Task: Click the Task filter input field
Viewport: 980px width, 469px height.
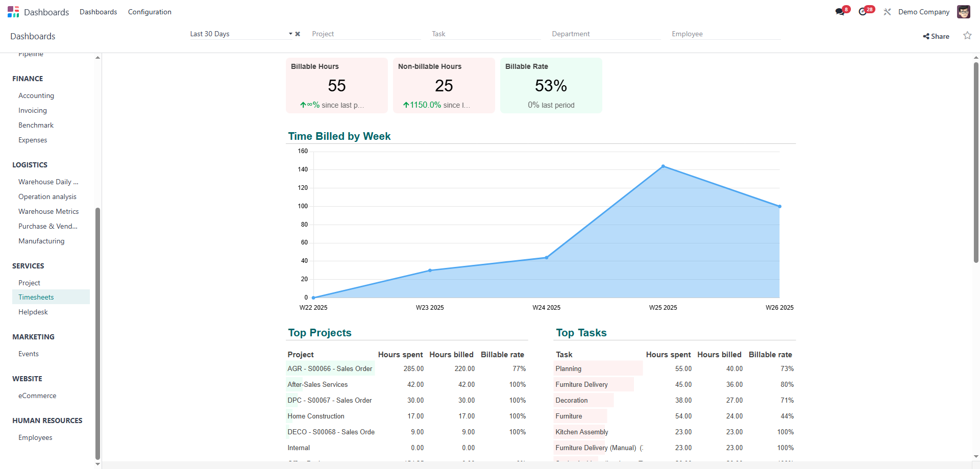Action: tap(485, 34)
